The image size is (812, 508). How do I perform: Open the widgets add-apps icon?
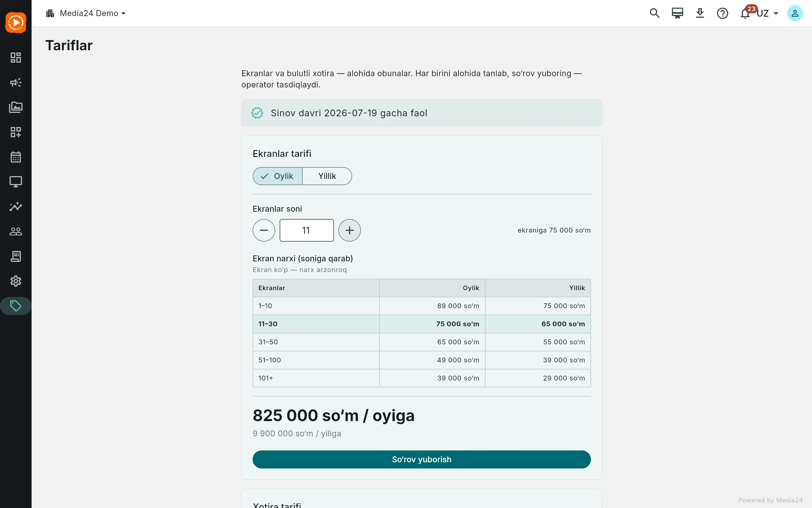coord(16,132)
